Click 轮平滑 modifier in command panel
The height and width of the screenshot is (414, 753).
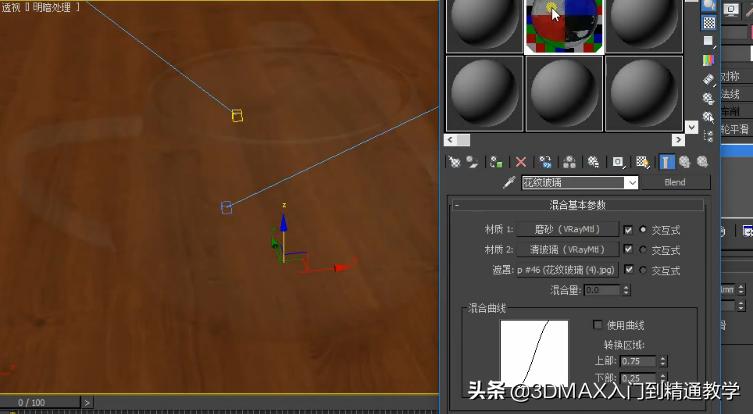click(x=735, y=130)
